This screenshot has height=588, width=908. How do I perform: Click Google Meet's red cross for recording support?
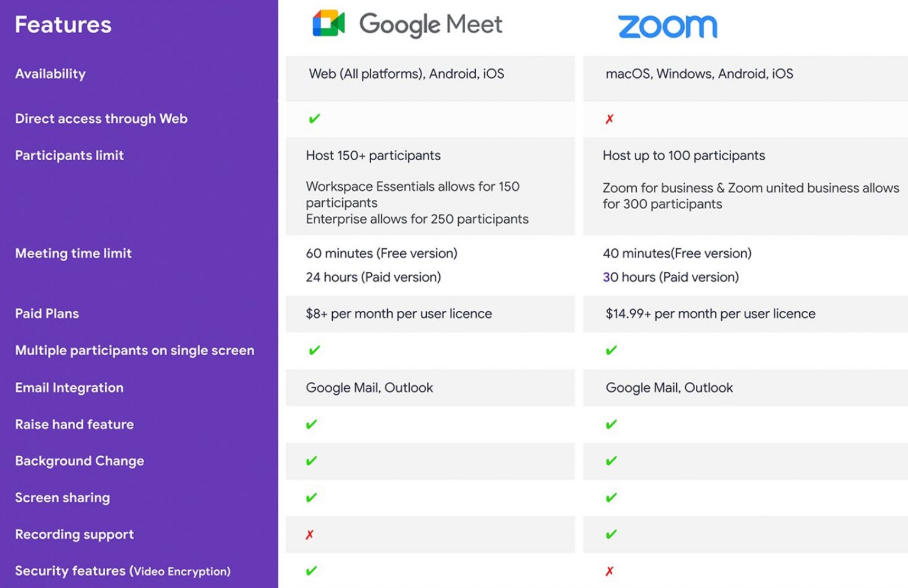310,535
